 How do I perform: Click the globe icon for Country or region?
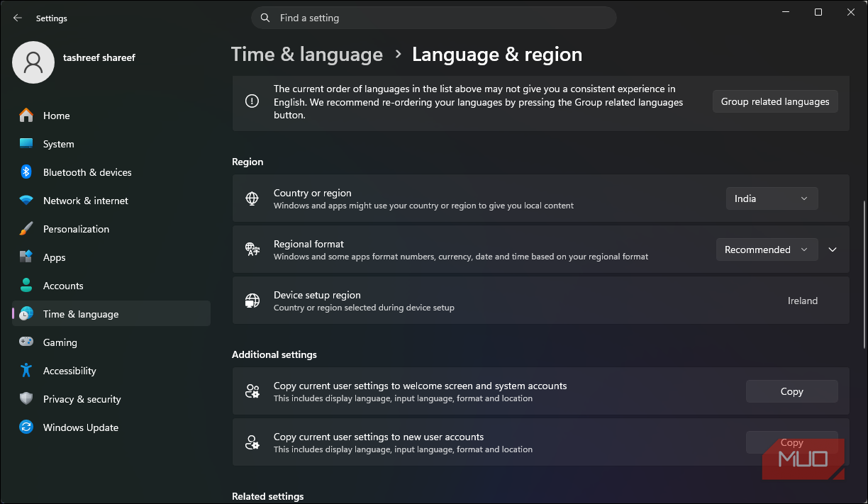pos(252,198)
